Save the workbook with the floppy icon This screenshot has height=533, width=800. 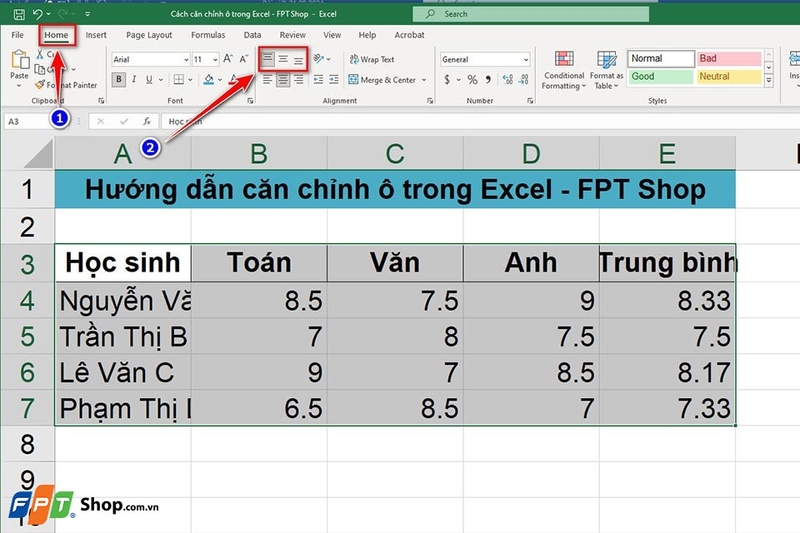pos(19,14)
